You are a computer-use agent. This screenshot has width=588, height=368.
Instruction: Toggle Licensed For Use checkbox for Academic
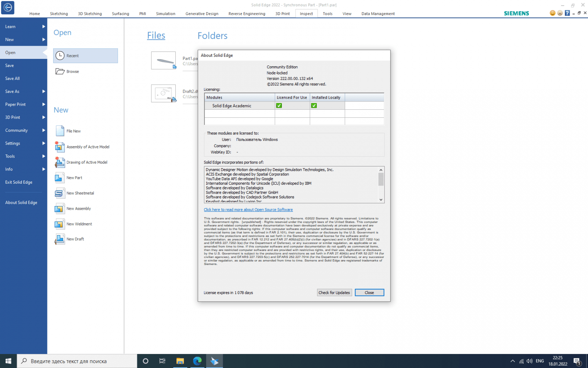pyautogui.click(x=279, y=106)
